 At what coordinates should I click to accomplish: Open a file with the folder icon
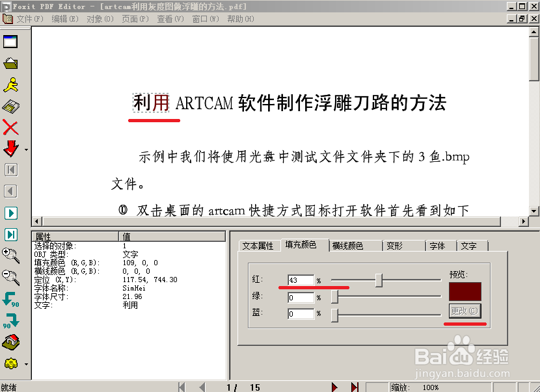10,63
